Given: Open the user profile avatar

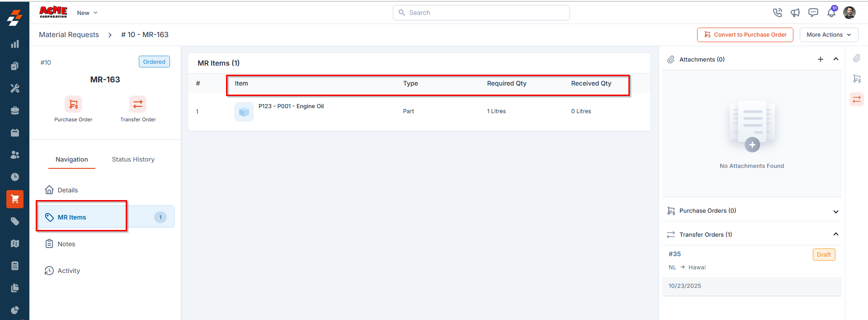Looking at the screenshot, I should 849,13.
